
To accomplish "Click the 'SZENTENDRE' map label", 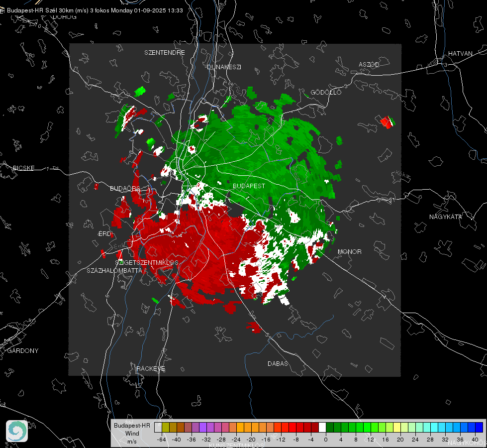I will 165,53.
